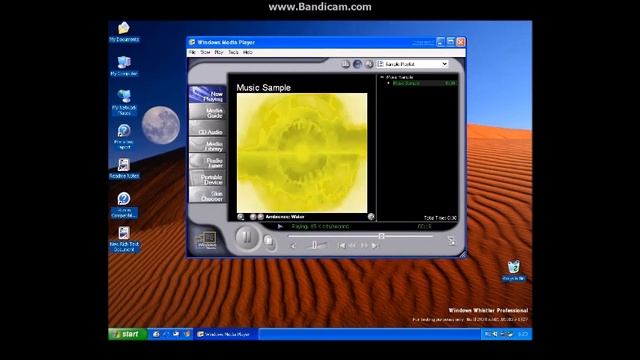Viewport: 640px width, 360px height.
Task: Click the yellow visualization artwork
Action: pos(302,153)
